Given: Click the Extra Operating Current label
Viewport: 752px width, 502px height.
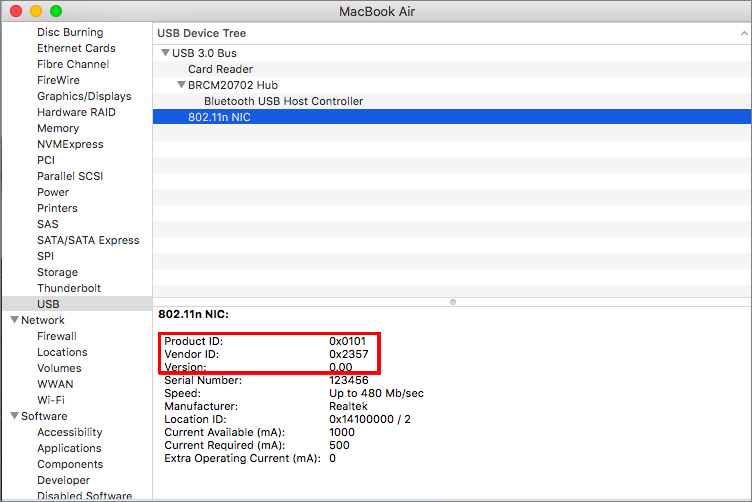Looking at the screenshot, I should coord(242,458).
